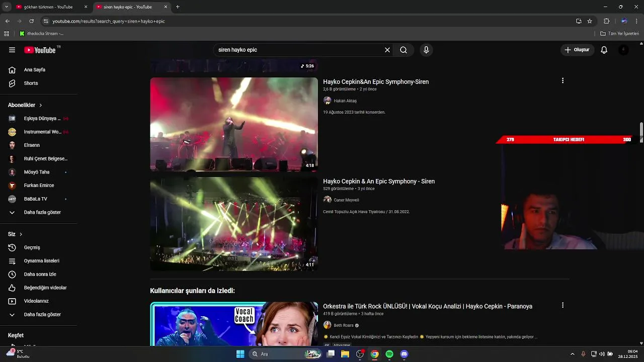Screen dimensions: 644x362
Task: Open the Caner Meyveli channel
Action: (x=346, y=200)
